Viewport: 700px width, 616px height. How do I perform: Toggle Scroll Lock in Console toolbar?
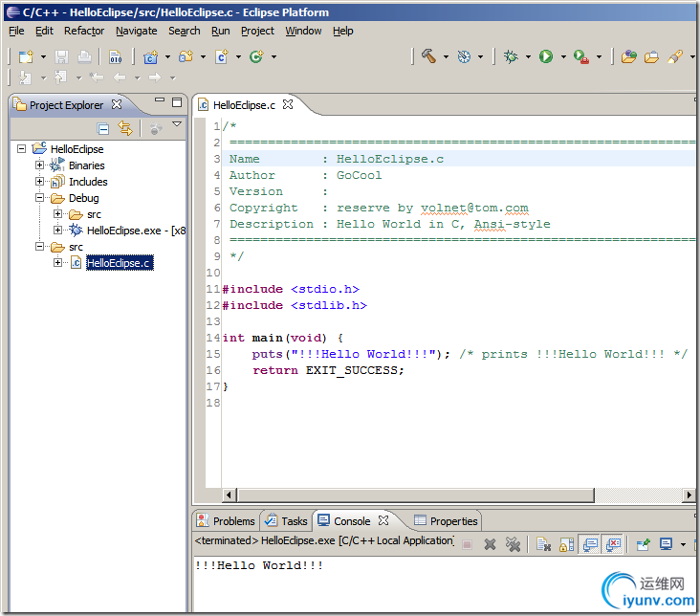pos(566,544)
